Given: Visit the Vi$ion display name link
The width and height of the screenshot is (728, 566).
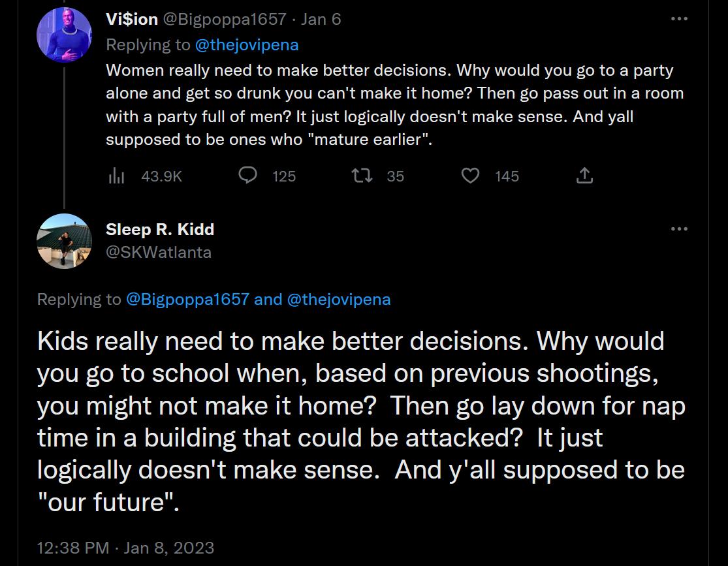Looking at the screenshot, I should coord(132,19).
